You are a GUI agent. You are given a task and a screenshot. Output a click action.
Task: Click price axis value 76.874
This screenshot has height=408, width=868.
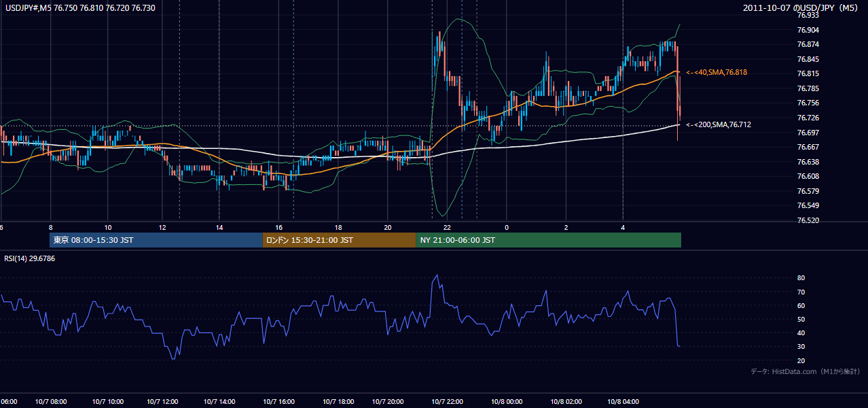click(808, 44)
